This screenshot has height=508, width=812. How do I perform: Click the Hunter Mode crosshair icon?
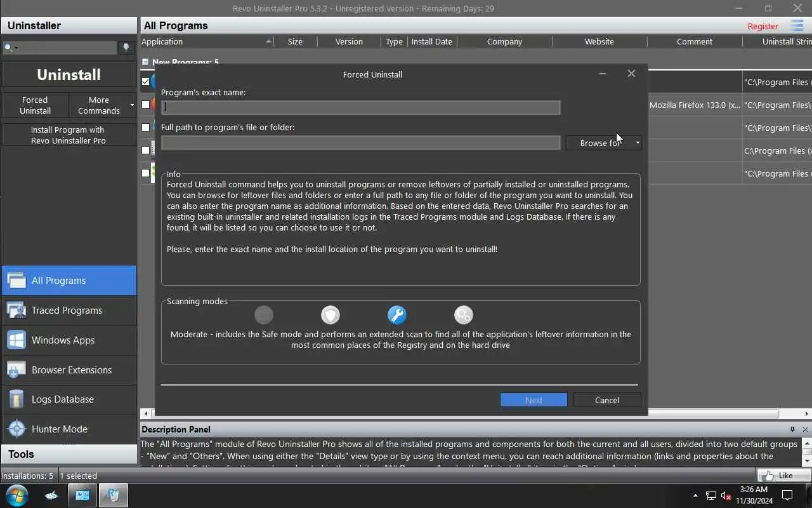coord(16,429)
